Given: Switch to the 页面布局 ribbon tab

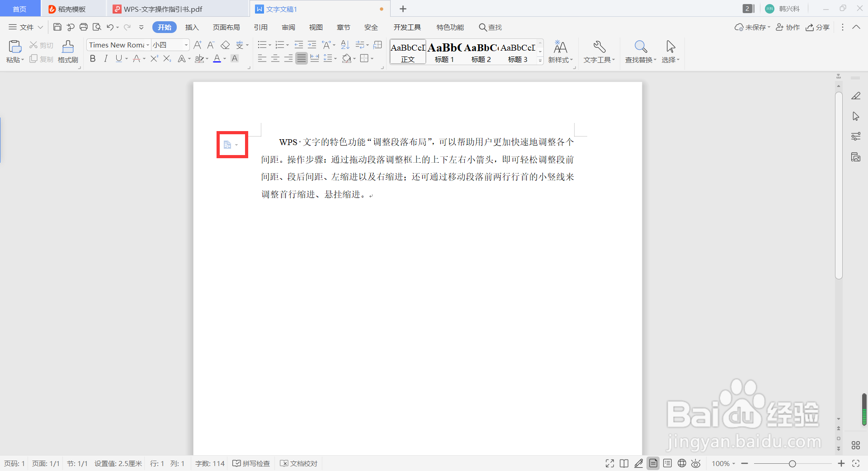Looking at the screenshot, I should coord(226,27).
